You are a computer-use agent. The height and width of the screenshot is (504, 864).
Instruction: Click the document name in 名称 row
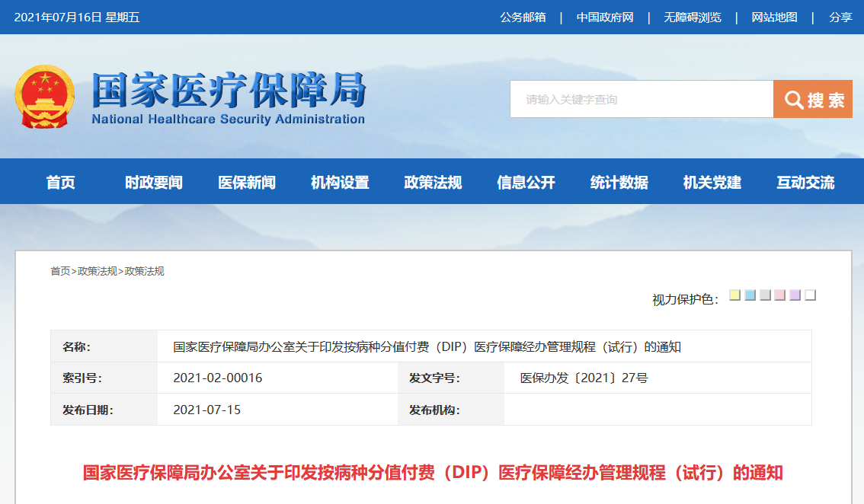tap(427, 346)
